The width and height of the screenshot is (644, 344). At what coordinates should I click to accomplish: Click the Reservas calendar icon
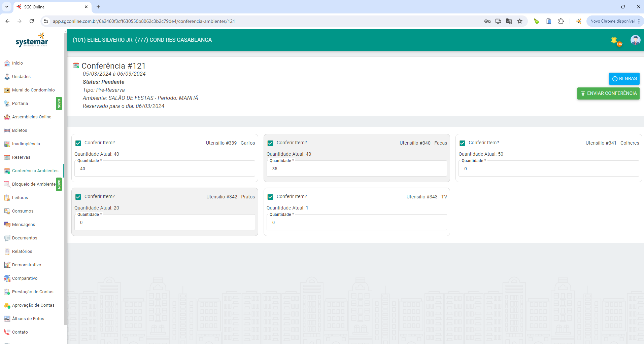pyautogui.click(x=7, y=157)
